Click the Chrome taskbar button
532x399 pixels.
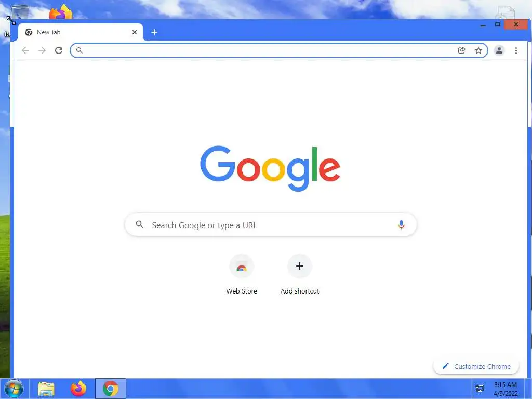111,389
